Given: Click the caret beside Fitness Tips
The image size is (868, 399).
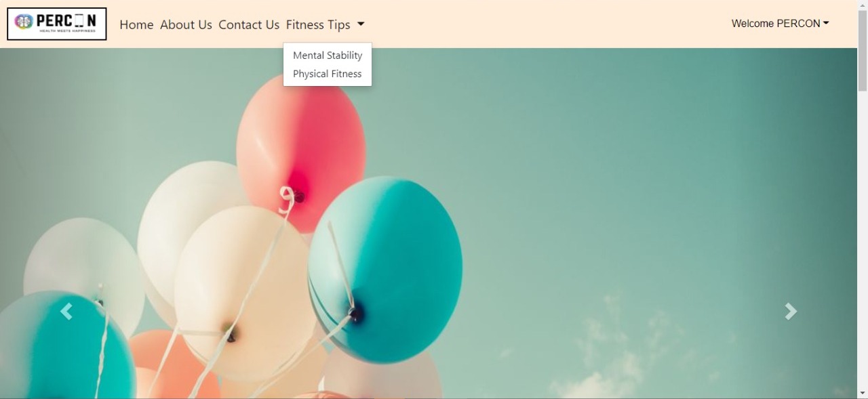Looking at the screenshot, I should [361, 24].
